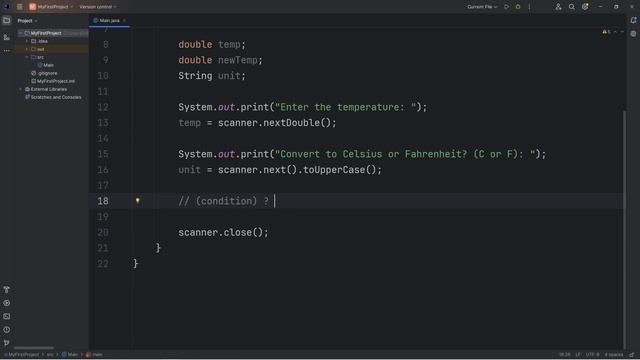Open the Build hammer tool window
Image resolution: width=640 pixels, height=360 pixels.
(x=7, y=289)
